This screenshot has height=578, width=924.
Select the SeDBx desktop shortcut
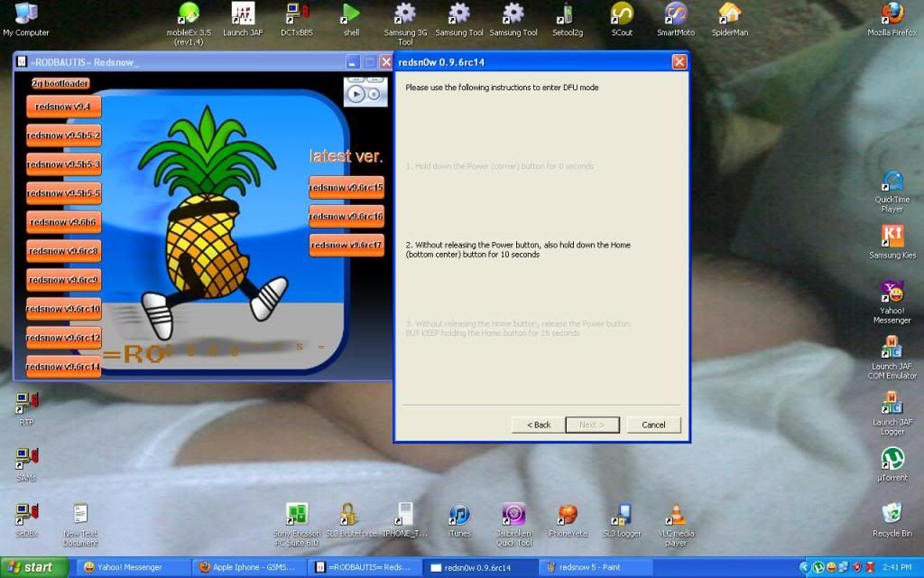(26, 520)
